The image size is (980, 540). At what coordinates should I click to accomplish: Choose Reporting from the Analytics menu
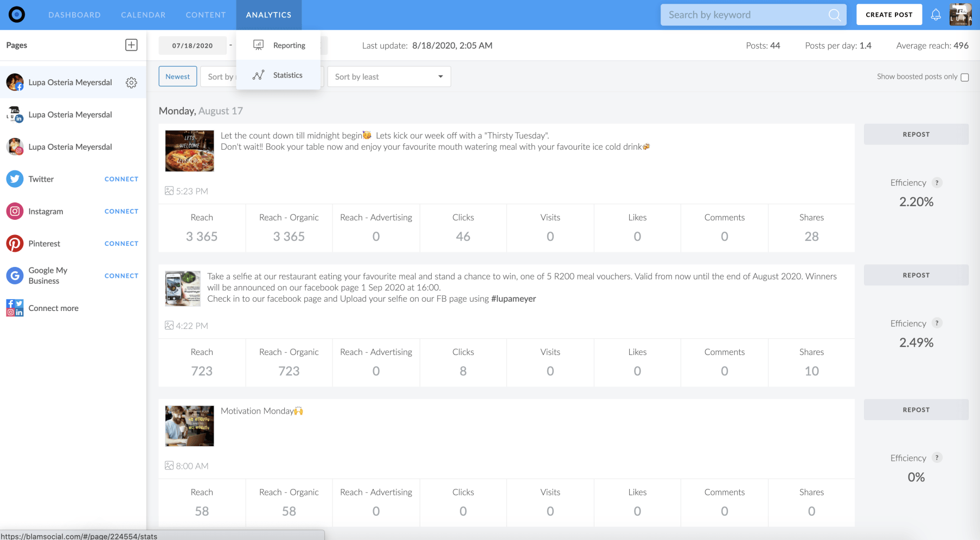[x=278, y=45]
